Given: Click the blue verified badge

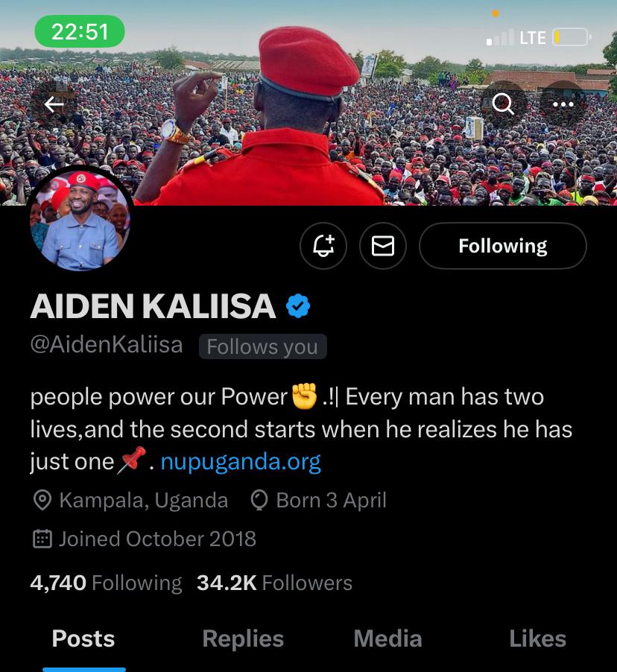Looking at the screenshot, I should [x=298, y=306].
